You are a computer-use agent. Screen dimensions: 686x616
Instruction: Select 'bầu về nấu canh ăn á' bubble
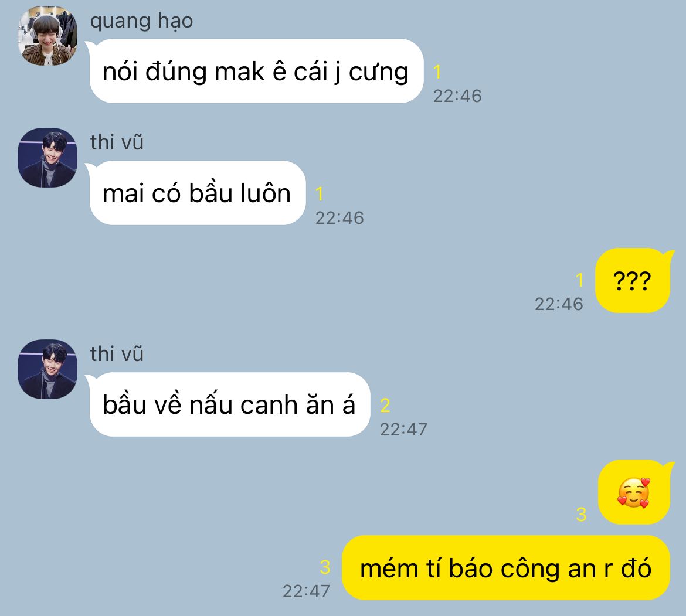[x=229, y=404]
